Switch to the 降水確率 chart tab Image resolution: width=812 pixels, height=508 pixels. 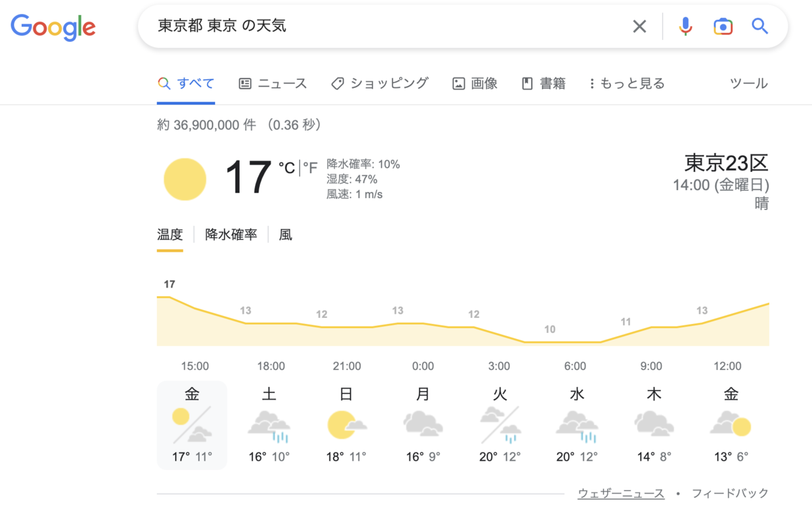(x=231, y=234)
